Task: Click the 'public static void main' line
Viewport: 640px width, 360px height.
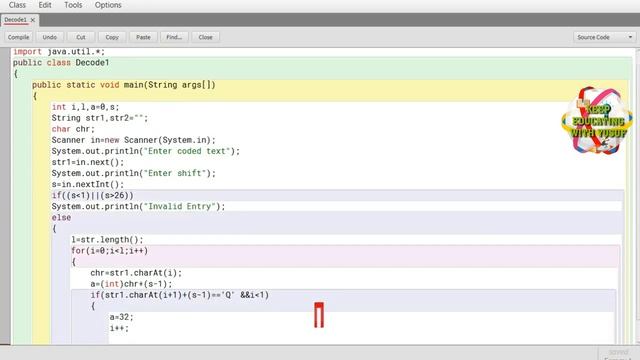Action: 124,85
